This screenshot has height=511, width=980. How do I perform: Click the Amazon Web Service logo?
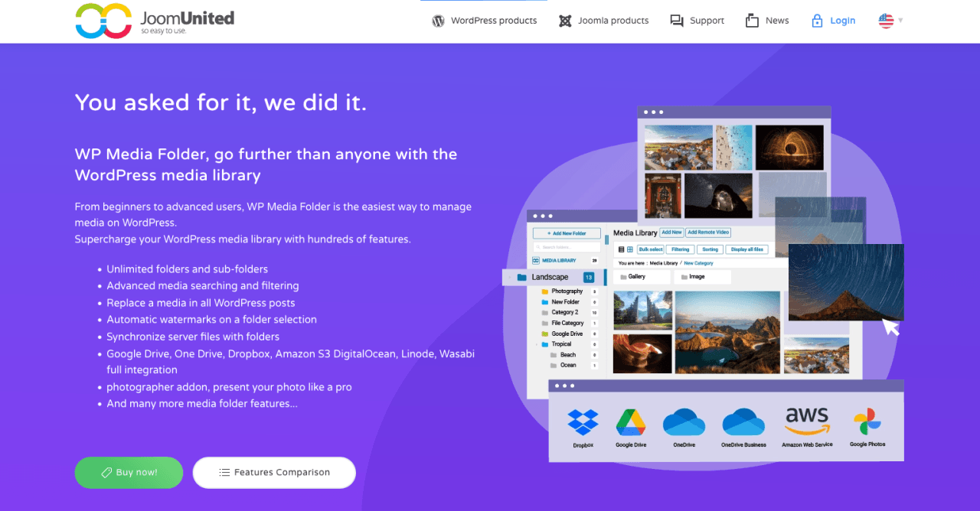(807, 421)
